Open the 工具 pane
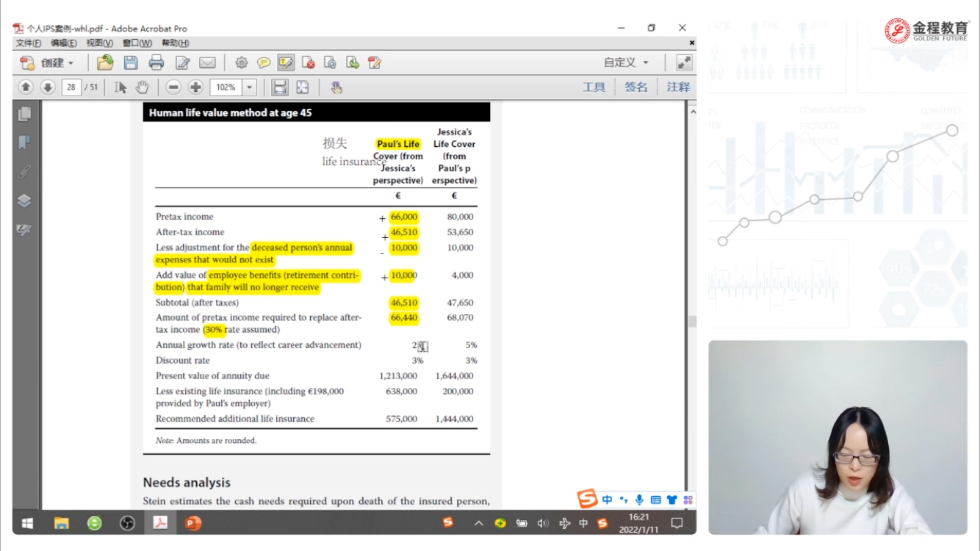 (594, 87)
